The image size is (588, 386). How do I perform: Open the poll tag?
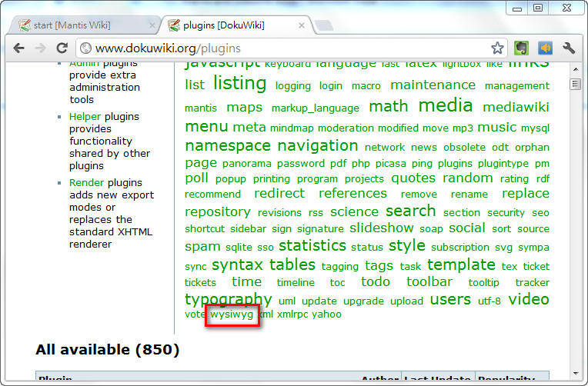(x=196, y=178)
